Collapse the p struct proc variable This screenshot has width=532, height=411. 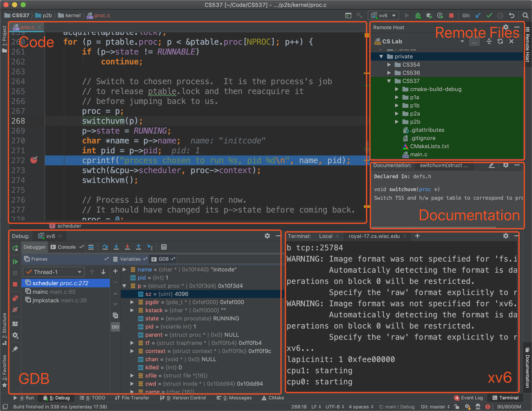(124, 286)
